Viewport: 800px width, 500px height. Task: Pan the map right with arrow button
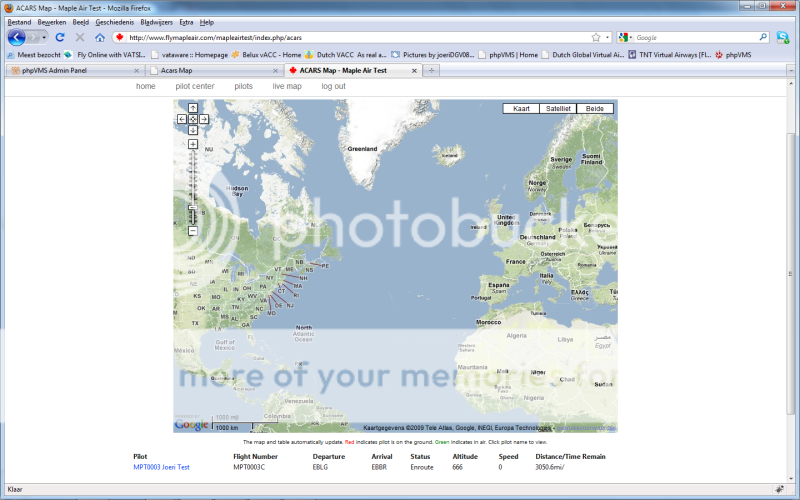coord(204,119)
